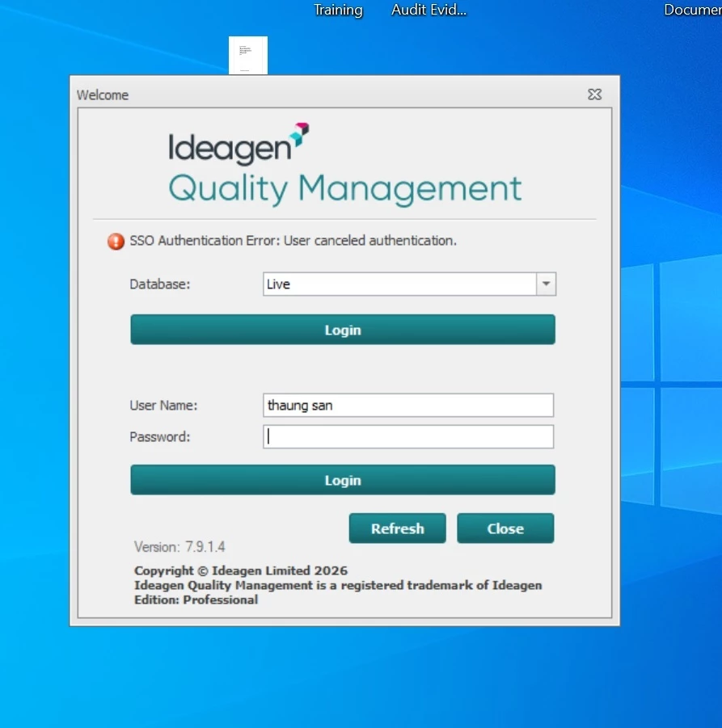Click the Refresh button
Viewport: 722px width, 728px height.
coord(397,528)
